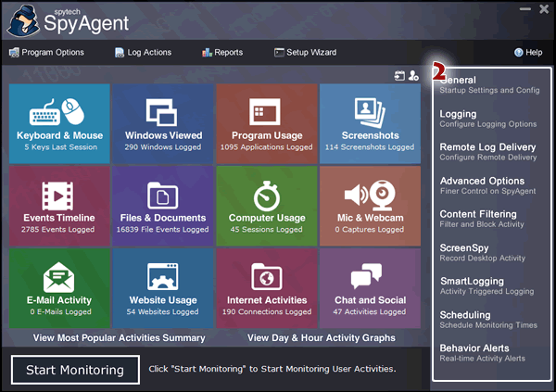
Task: Click the Help question mark icon
Action: [518, 53]
